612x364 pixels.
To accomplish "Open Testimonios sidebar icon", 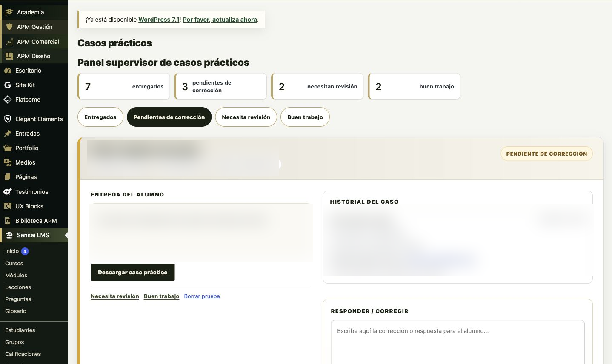I will pos(8,192).
